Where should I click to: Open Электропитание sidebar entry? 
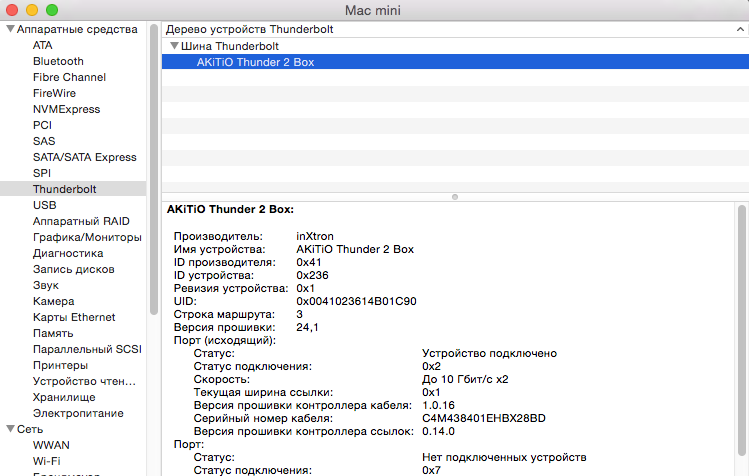click(x=78, y=413)
